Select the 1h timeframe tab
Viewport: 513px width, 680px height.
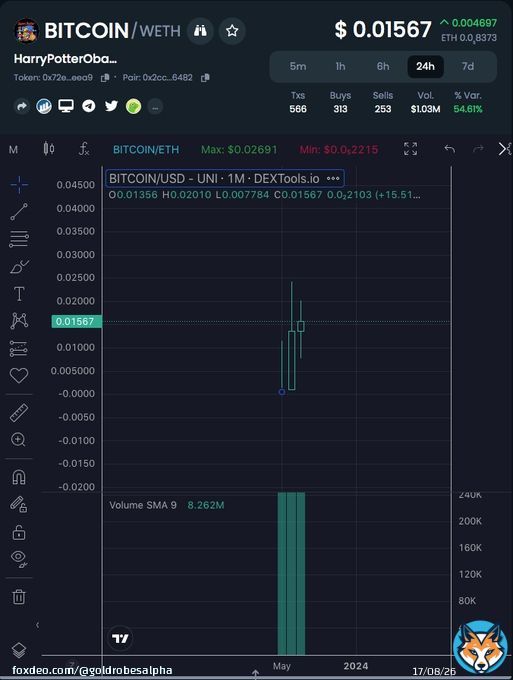click(x=340, y=66)
